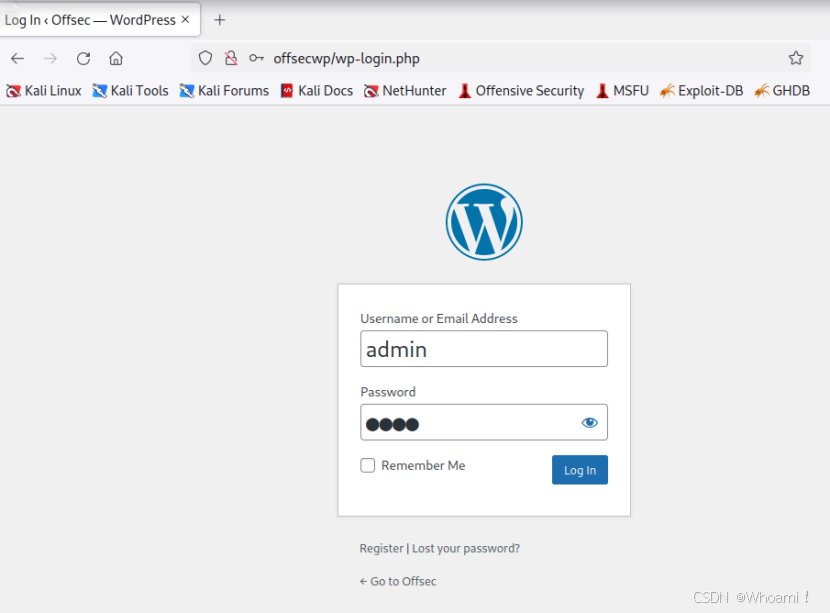
Task: Open the Kali Forums bookmark
Action: (224, 91)
